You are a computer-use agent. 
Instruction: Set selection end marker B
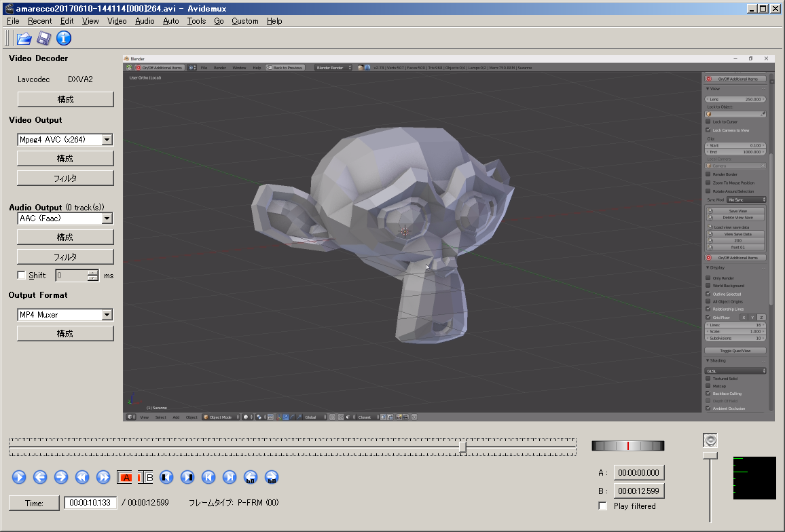coord(145,478)
